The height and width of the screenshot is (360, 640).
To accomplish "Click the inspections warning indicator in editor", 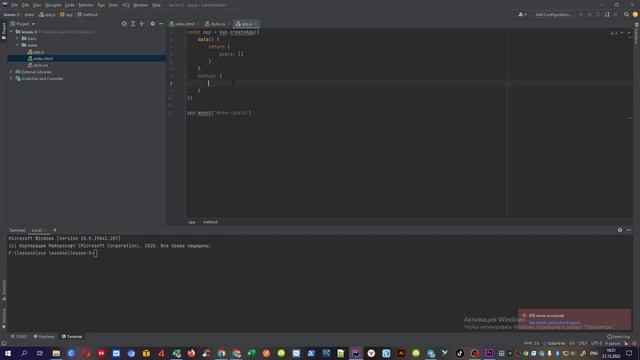I will point(613,33).
